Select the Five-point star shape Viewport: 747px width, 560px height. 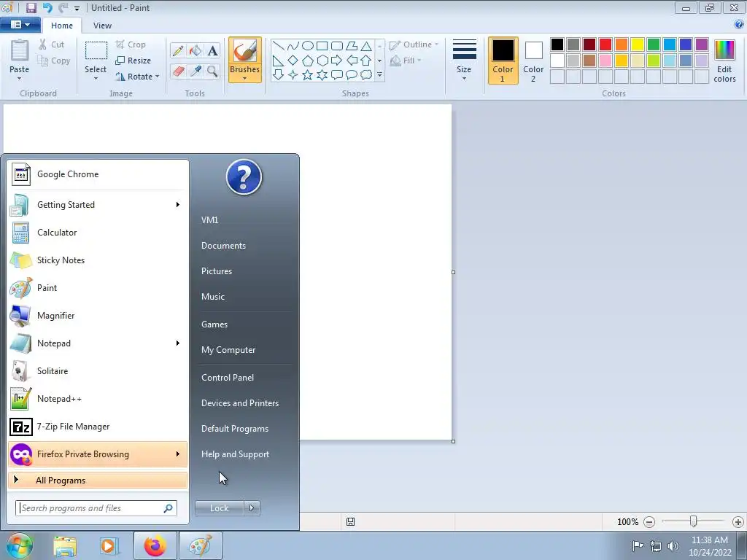(x=308, y=75)
